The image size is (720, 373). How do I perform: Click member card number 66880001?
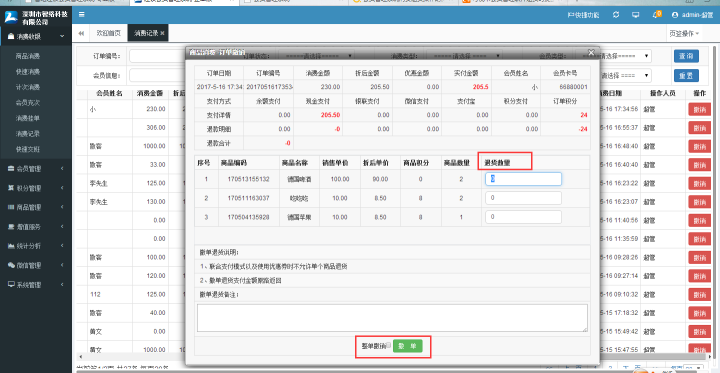(x=574, y=86)
